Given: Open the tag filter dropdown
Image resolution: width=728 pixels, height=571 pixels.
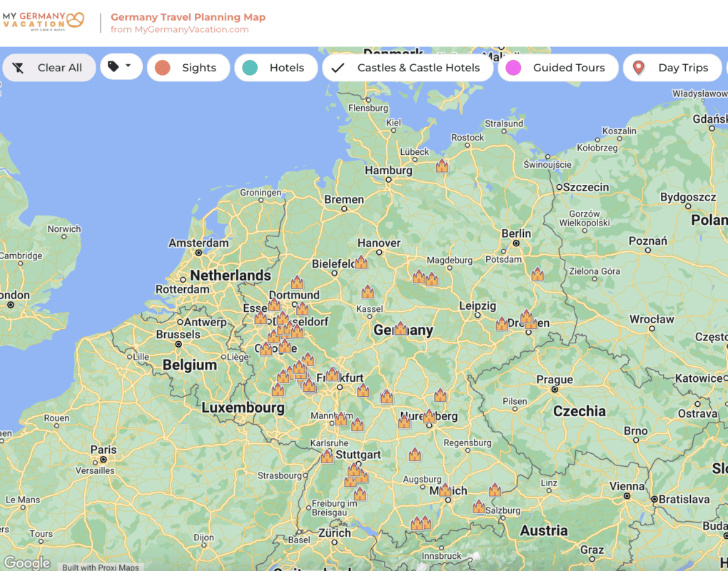Looking at the screenshot, I should pos(120,67).
